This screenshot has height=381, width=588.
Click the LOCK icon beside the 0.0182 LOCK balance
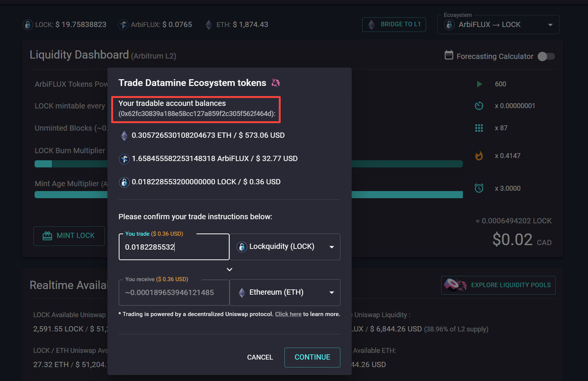[x=124, y=182]
